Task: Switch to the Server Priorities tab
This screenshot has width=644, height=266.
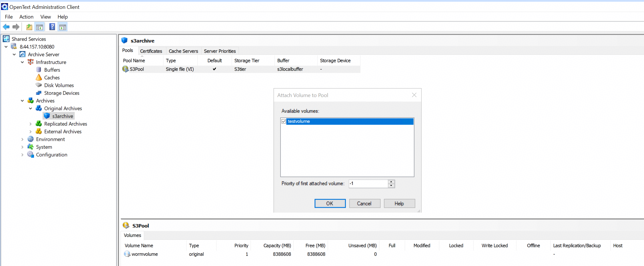Action: tap(220, 51)
